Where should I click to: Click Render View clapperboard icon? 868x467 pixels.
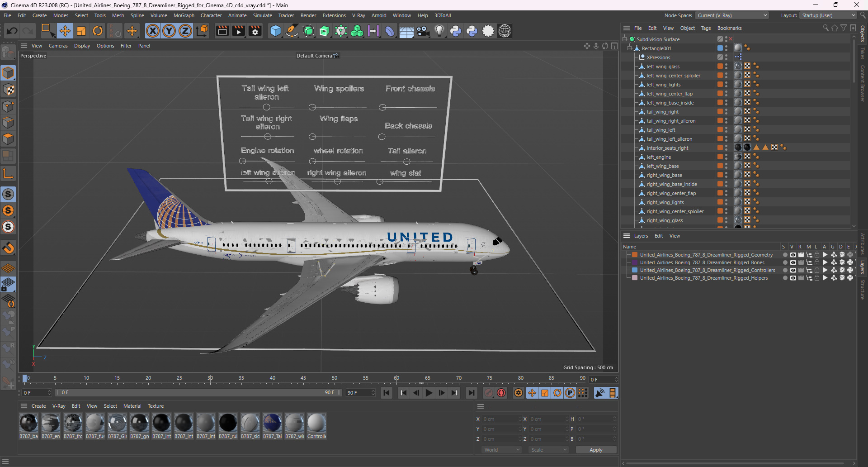tap(222, 31)
